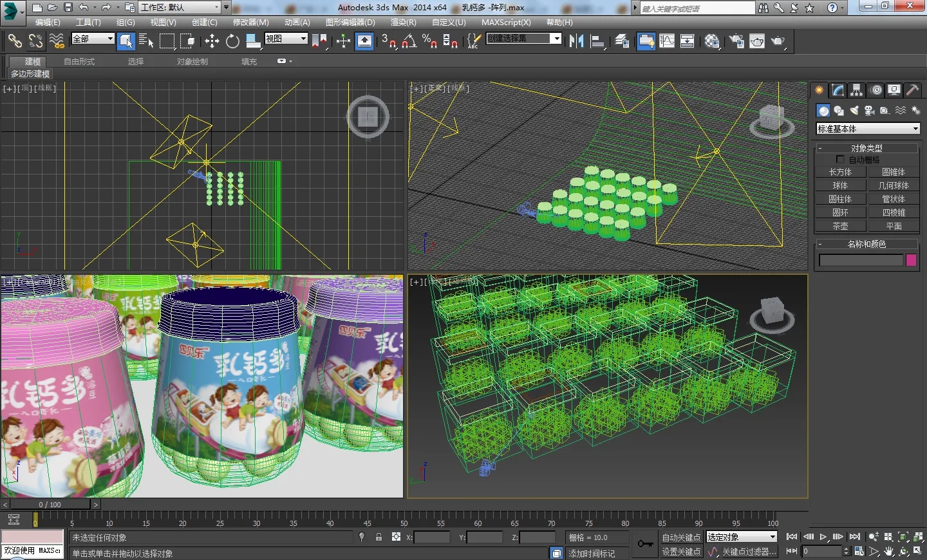Click the Render Production teapot icon
This screenshot has width=927, height=560.
[778, 41]
